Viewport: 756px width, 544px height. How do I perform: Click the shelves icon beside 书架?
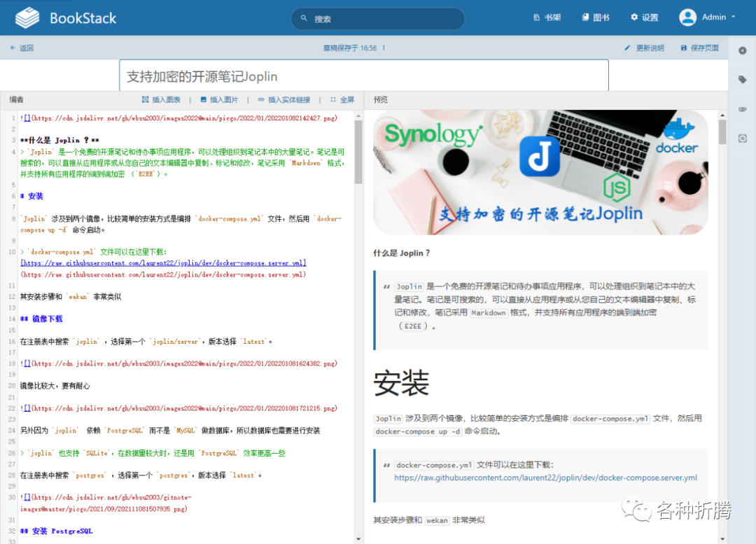(537, 17)
